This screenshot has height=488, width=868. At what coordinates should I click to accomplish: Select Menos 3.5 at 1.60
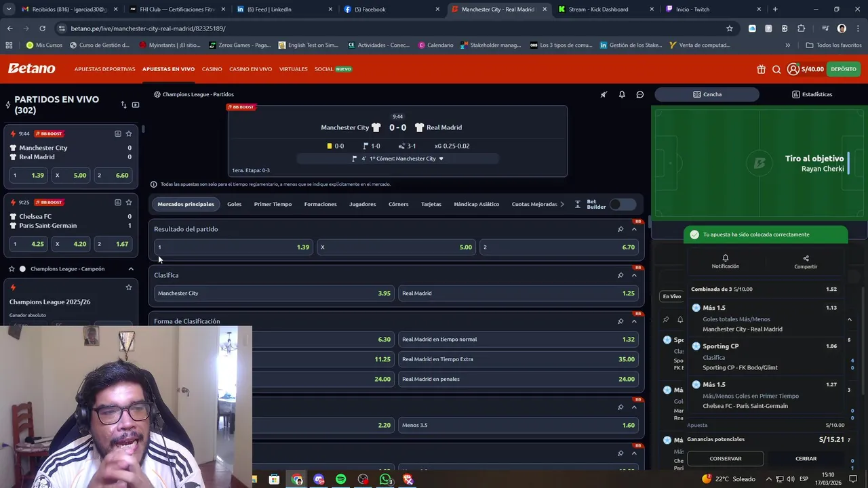(519, 426)
